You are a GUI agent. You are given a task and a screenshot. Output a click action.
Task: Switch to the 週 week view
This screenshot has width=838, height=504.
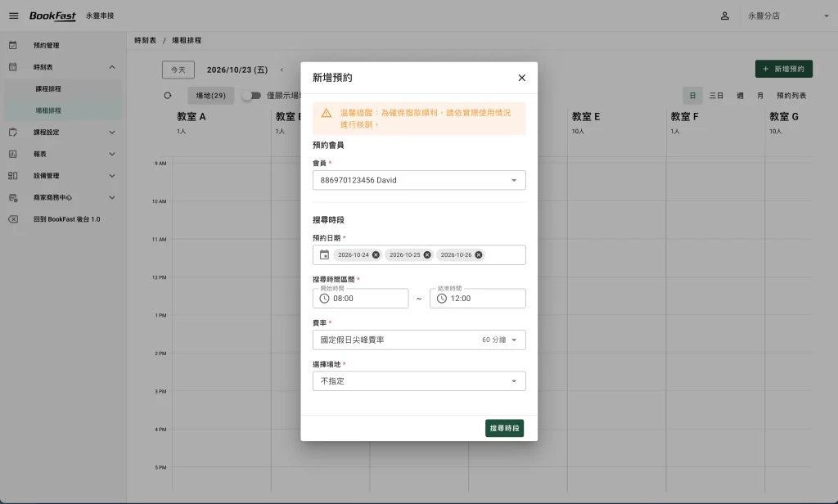[x=740, y=96]
